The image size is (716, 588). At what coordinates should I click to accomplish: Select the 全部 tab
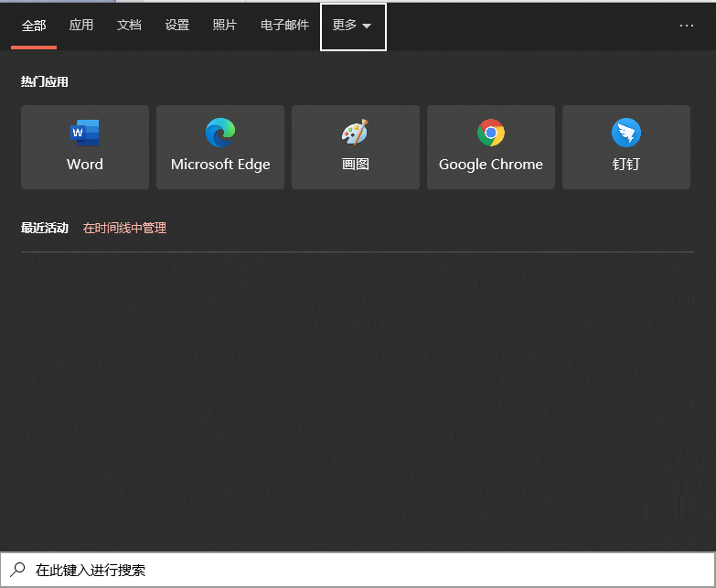(x=34, y=26)
